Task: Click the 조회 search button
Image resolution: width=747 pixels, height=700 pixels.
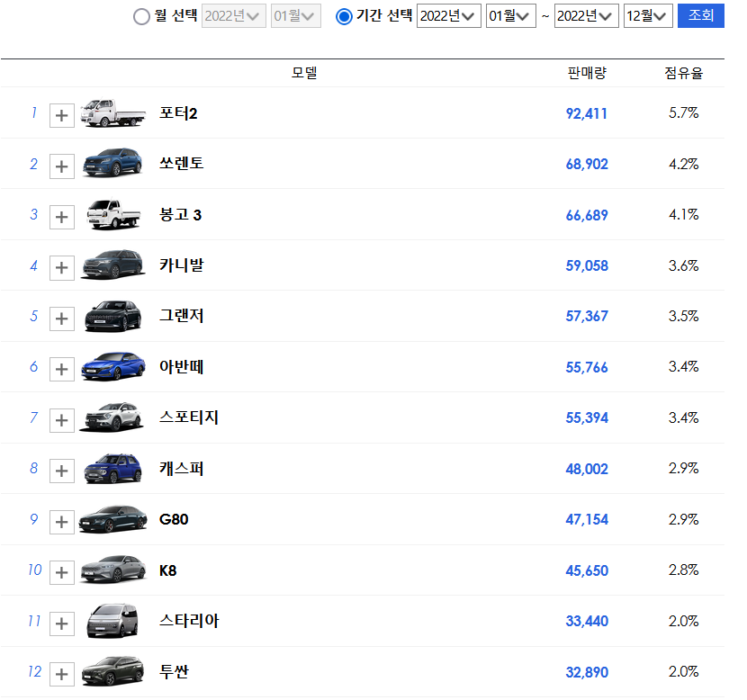Action: tap(700, 15)
